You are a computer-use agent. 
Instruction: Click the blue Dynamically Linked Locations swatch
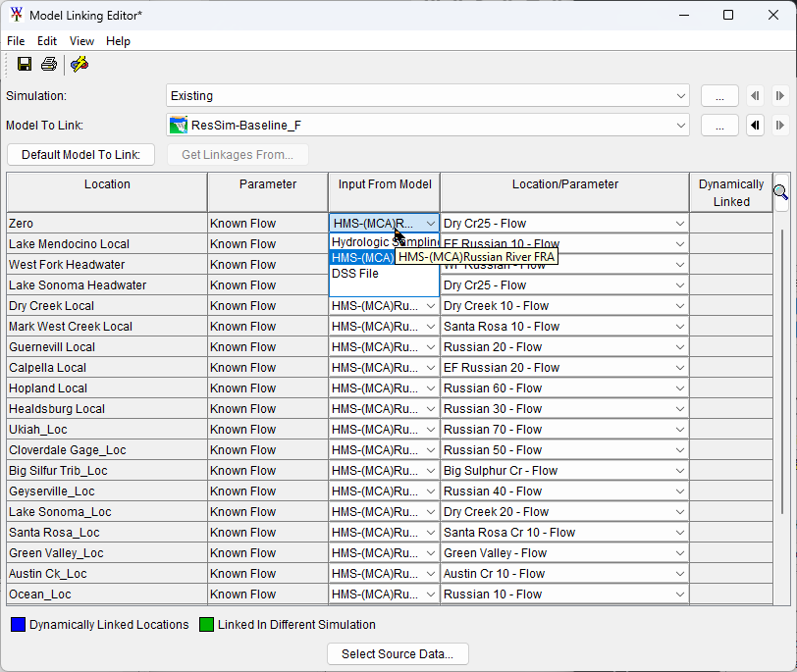pos(18,624)
